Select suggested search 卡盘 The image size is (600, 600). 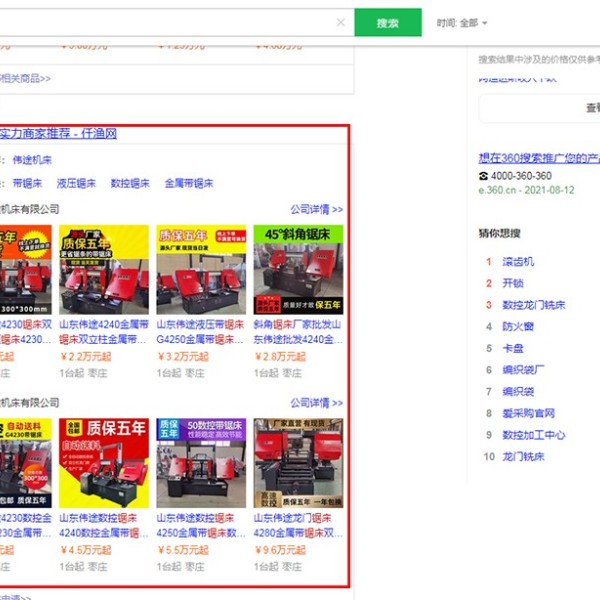point(513,349)
